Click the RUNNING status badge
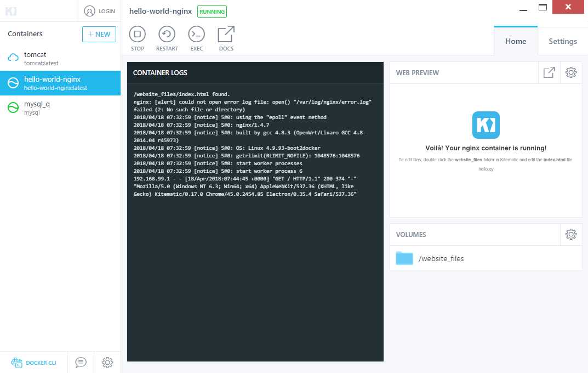Screen dimensions: 588x373 pyautogui.click(x=212, y=12)
